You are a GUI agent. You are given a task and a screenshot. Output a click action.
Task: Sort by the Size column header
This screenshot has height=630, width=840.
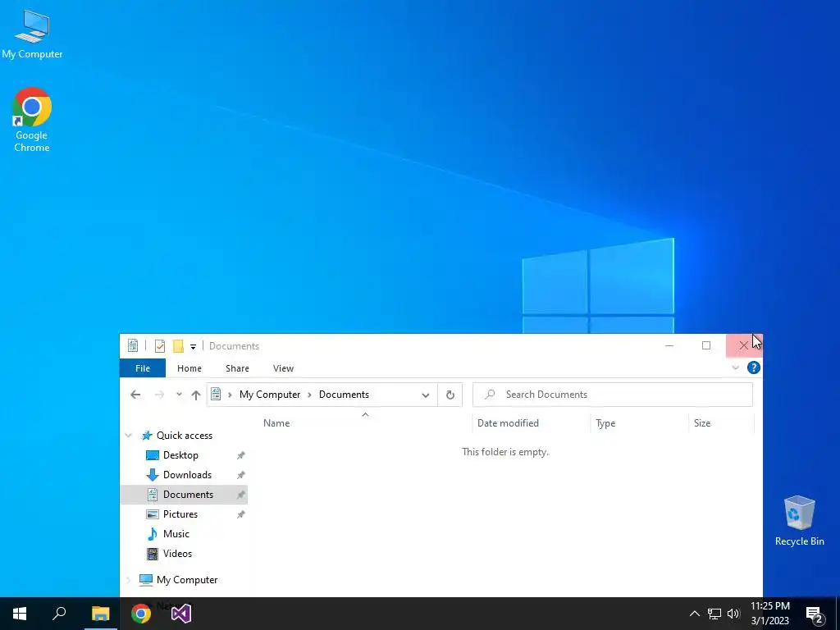702,422
